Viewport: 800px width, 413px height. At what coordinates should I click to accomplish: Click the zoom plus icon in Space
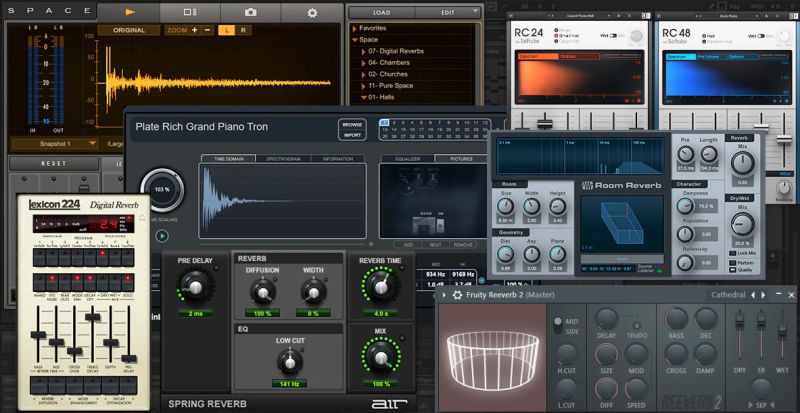194,30
